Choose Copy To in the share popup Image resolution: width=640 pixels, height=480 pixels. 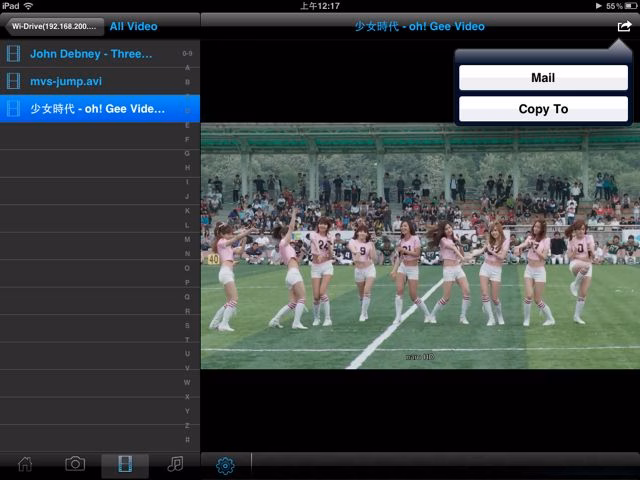[543, 109]
